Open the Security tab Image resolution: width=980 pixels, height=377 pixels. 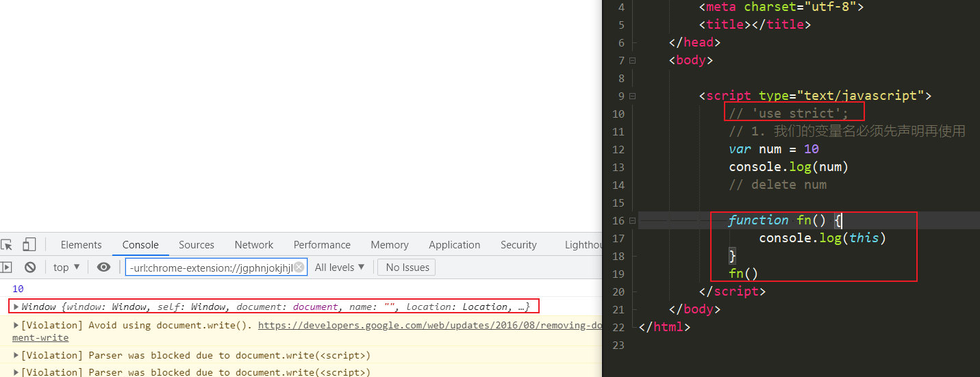518,244
